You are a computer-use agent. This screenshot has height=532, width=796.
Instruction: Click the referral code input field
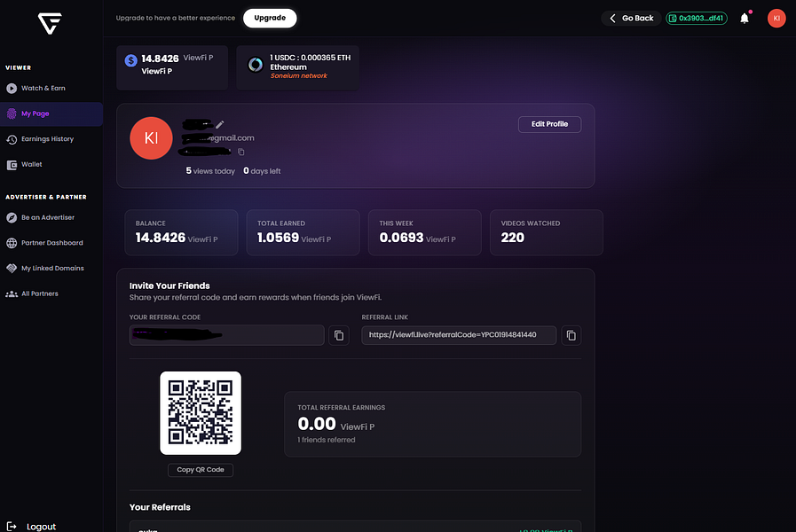click(x=226, y=335)
